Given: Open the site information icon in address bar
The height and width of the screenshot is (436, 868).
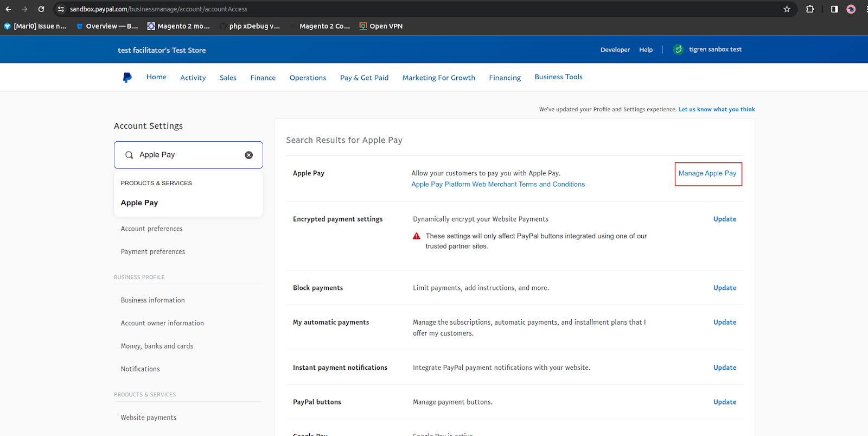Looking at the screenshot, I should pos(61,9).
